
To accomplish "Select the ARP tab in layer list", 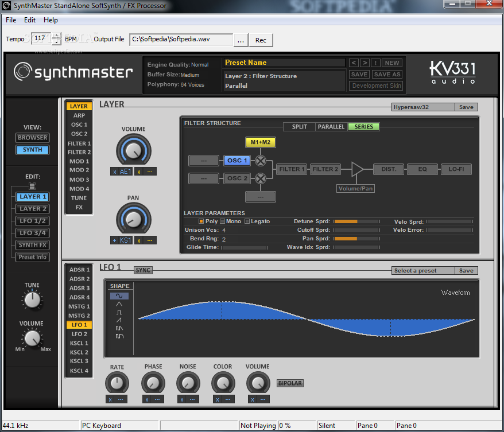I will [x=79, y=115].
